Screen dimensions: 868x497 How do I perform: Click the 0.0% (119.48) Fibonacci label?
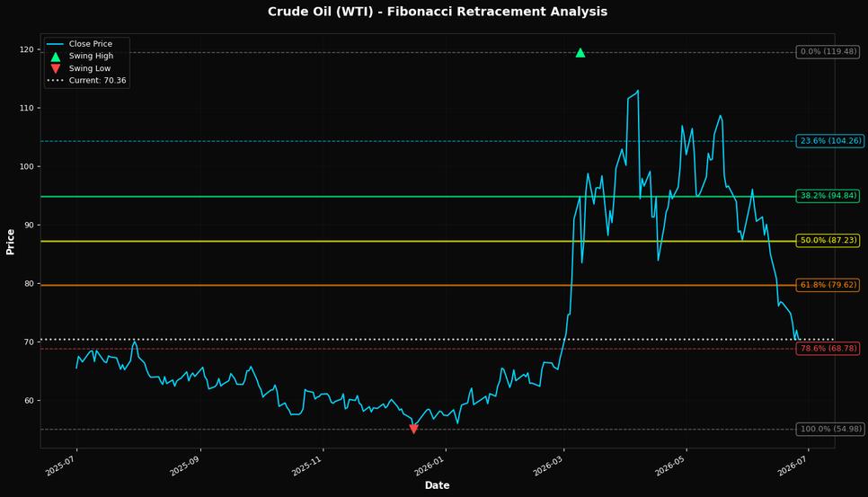click(x=828, y=52)
